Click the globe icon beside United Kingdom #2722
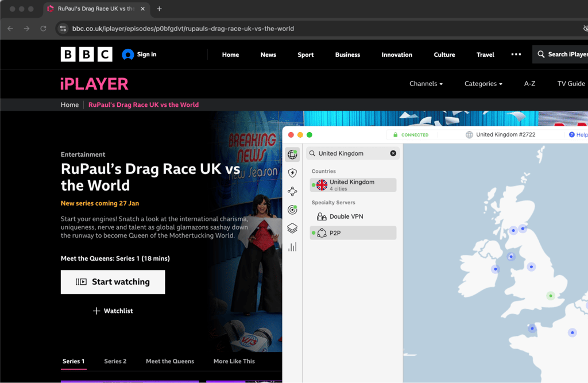588x383 pixels. (469, 135)
